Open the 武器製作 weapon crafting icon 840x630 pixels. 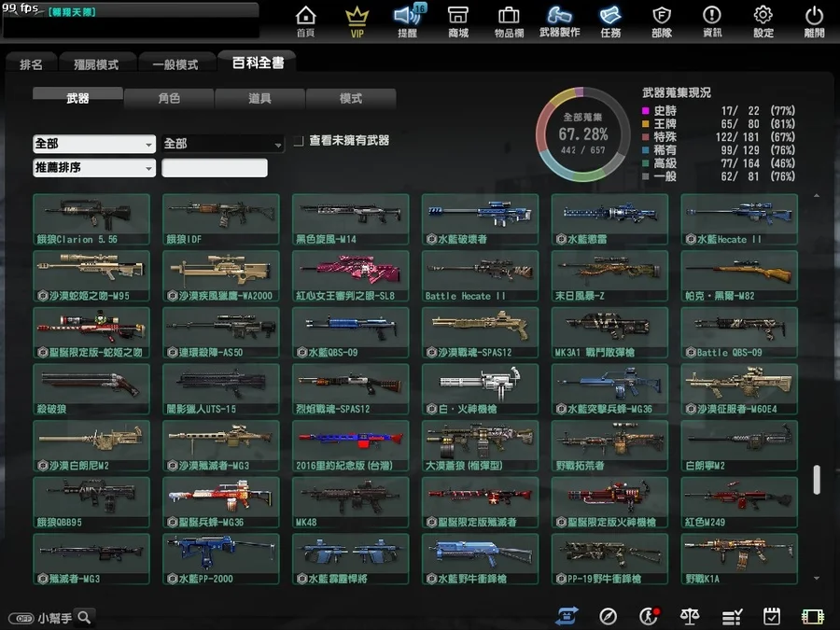[560, 21]
